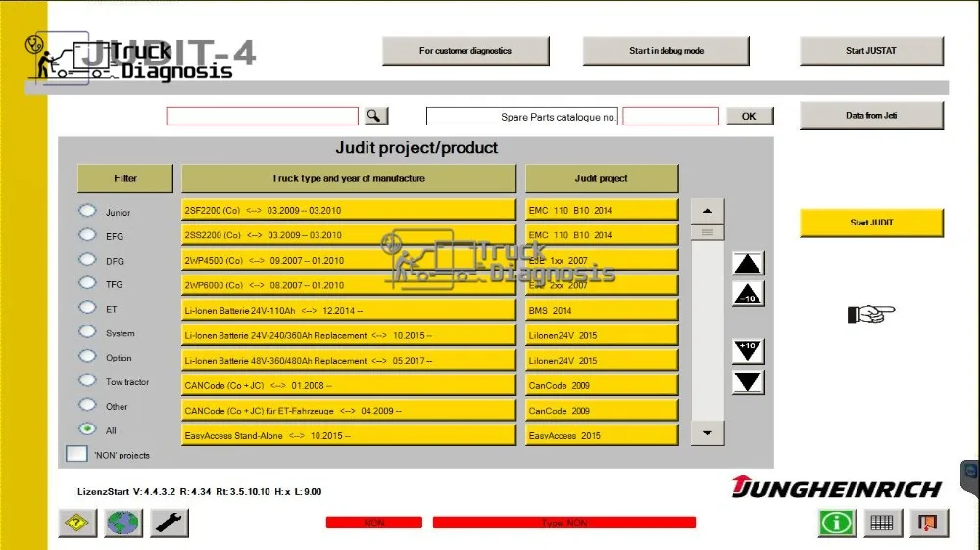Select EasyAccess Stand-Alone row
The width and height of the screenshot is (980, 550).
[x=349, y=435]
